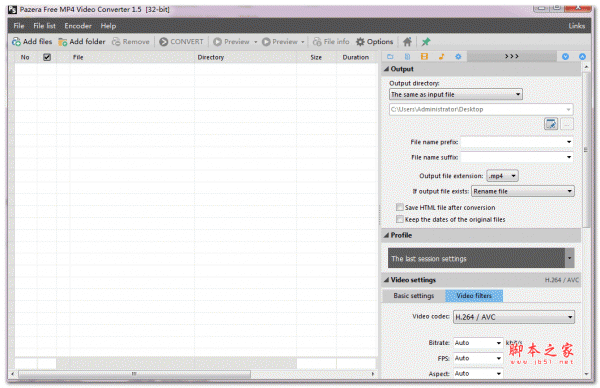Screen dimensions: 600x388
Task: Expand the If output file exists dropdown
Action: click(523, 191)
